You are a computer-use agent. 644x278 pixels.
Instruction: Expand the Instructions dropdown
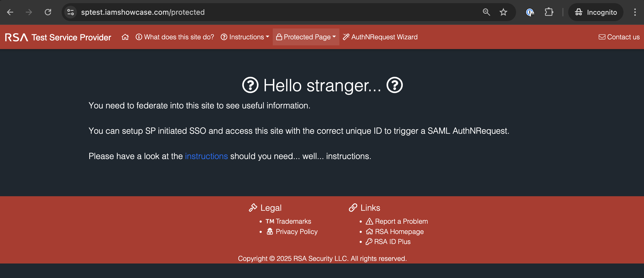click(x=244, y=37)
